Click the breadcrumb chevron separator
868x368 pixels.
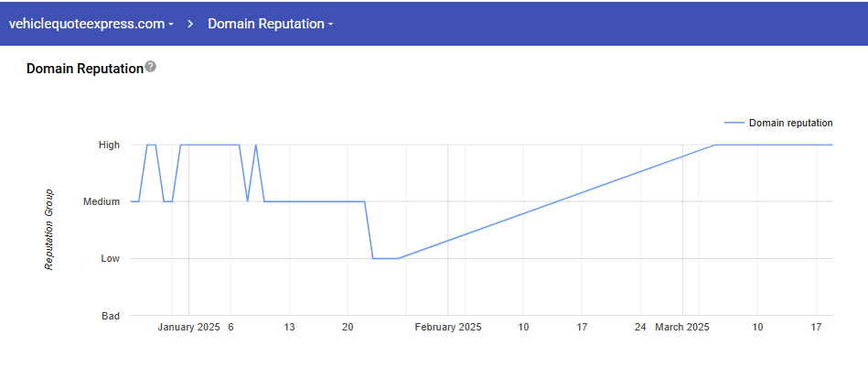click(x=191, y=24)
